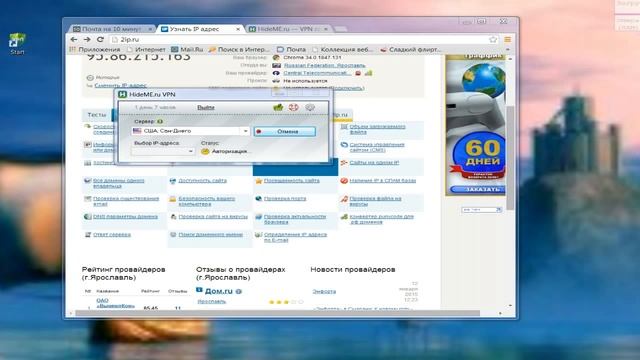The image size is (640, 360).
Task: Click the HideME.ru VPN title bar logo
Action: 122,94
